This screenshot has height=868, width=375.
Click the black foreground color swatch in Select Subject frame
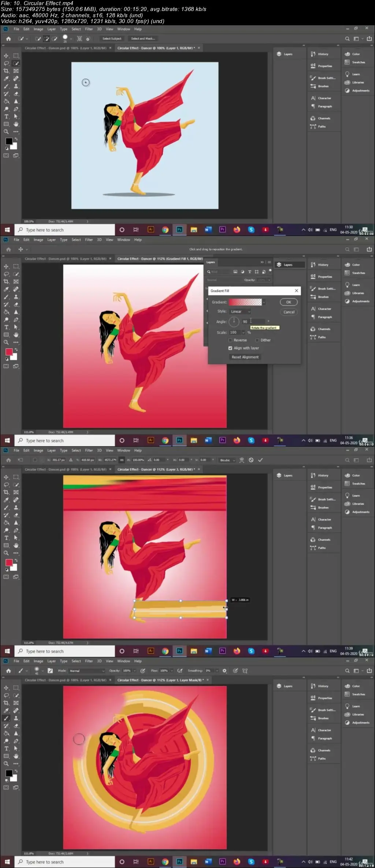9,141
